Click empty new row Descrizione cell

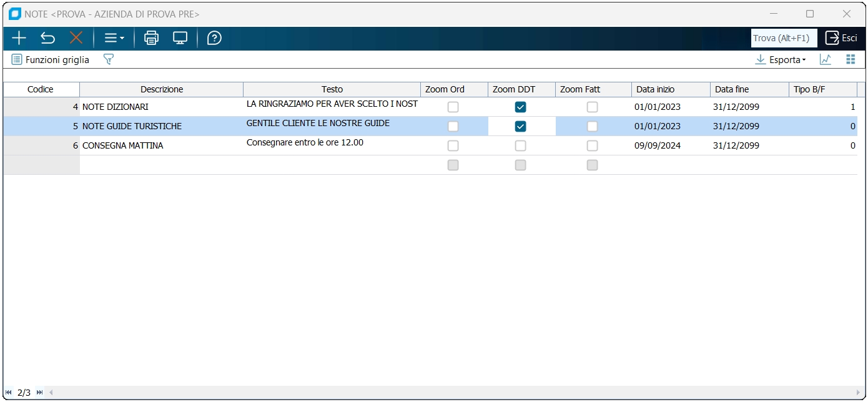(x=162, y=165)
